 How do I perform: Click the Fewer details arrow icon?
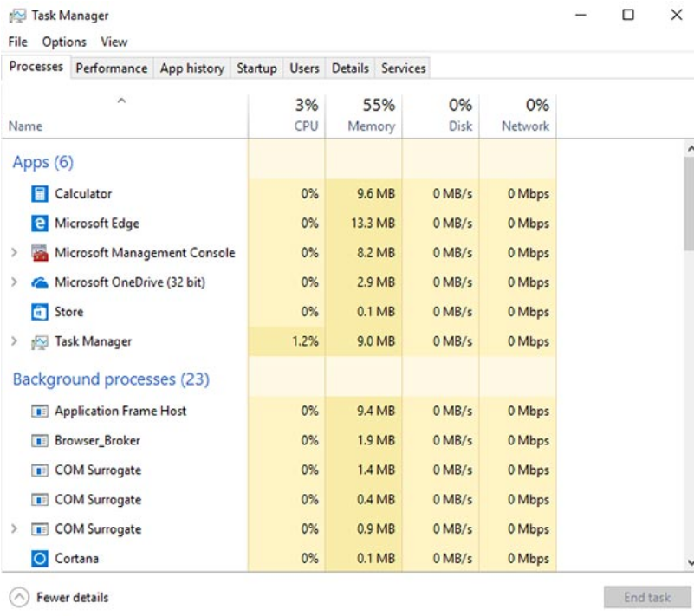tap(19, 598)
